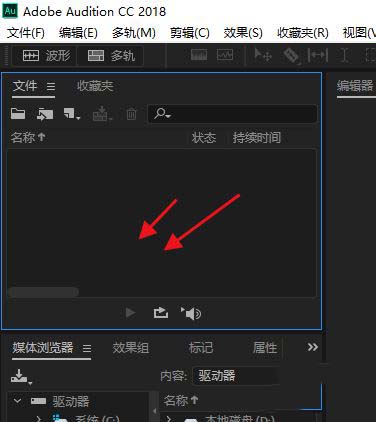Sort media browser by 名称 column
This screenshot has height=422, width=376.
pos(180,400)
